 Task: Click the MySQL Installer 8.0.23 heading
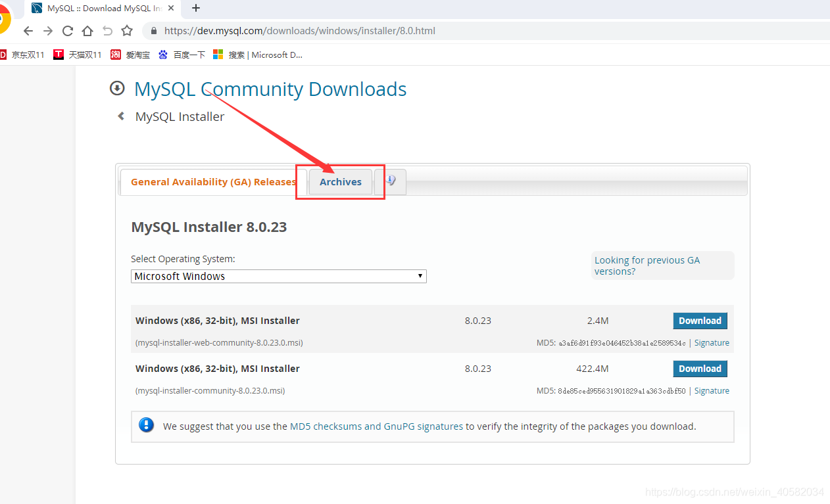pyautogui.click(x=209, y=227)
